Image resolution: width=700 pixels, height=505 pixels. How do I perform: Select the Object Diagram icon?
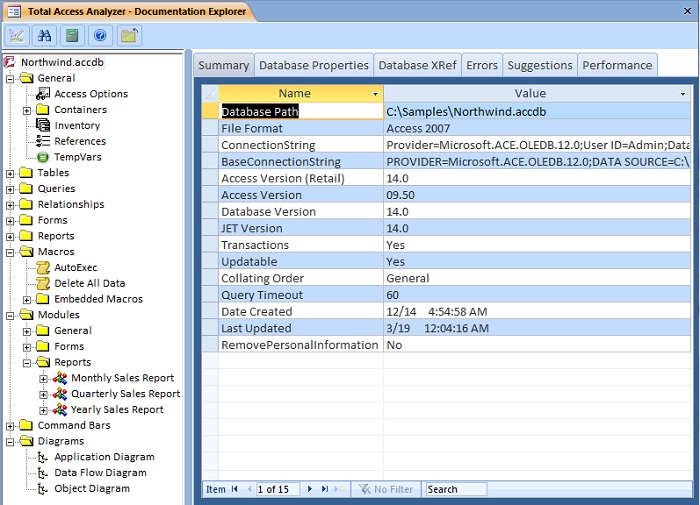(x=43, y=489)
